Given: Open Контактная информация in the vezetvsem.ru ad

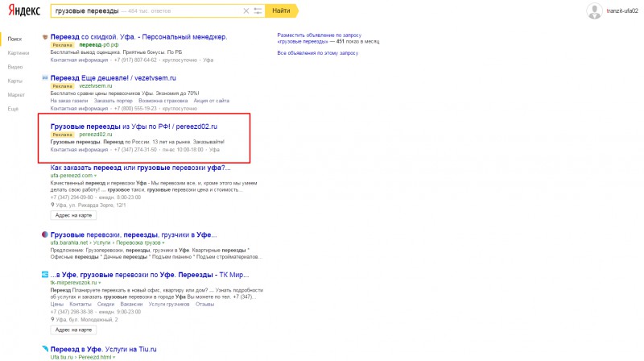Looking at the screenshot, I should coord(79,108).
